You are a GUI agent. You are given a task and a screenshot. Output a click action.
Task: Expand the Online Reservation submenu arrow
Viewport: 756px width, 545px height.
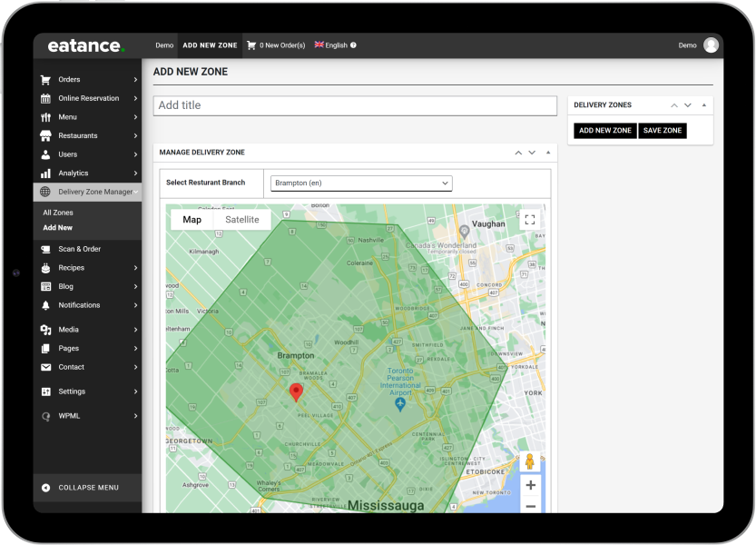pyautogui.click(x=135, y=98)
